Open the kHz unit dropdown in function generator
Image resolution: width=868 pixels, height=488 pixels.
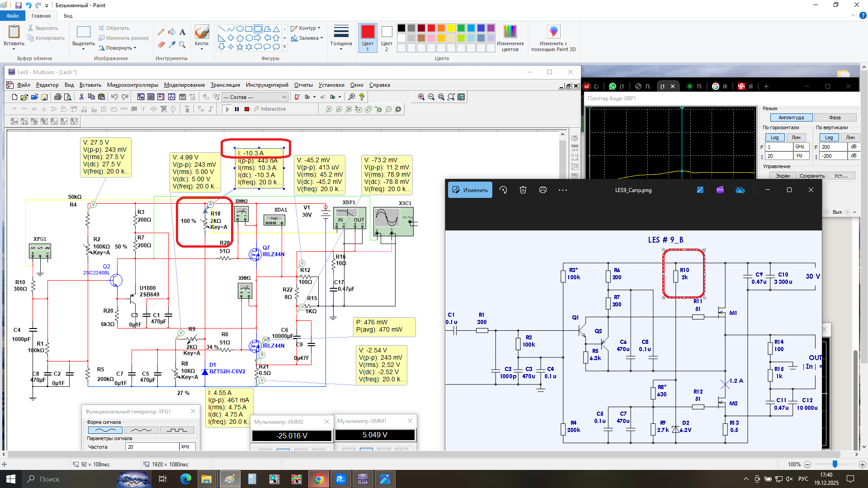[188, 446]
